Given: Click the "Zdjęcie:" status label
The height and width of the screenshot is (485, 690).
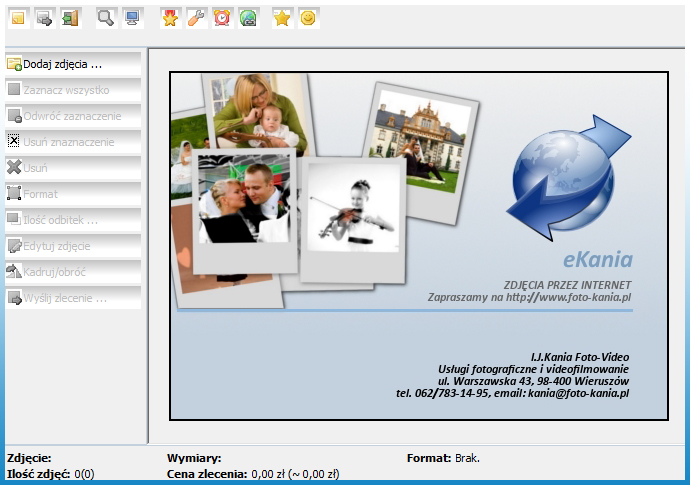Looking at the screenshot, I should tap(29, 458).
